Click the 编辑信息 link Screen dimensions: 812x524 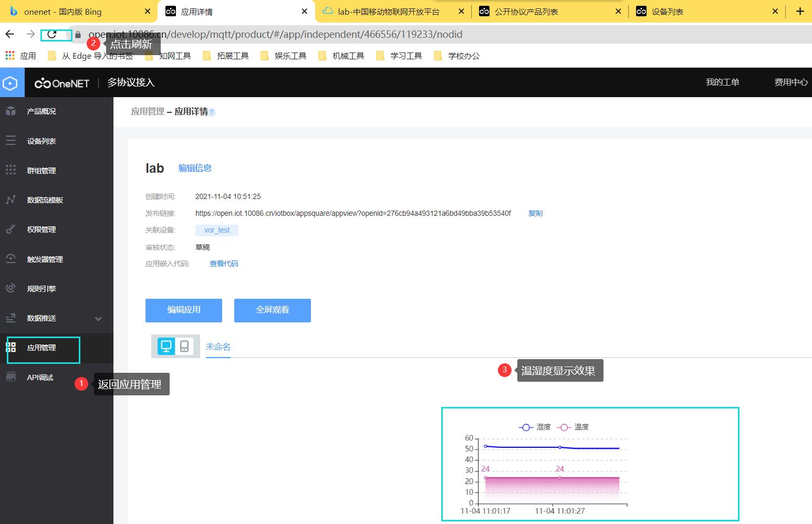pyautogui.click(x=195, y=168)
